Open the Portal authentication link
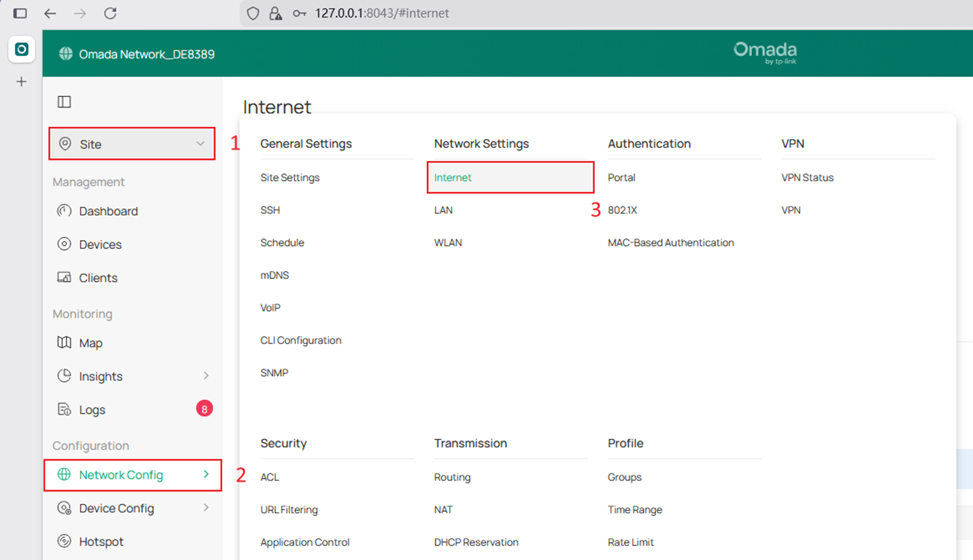973x560 pixels. pos(621,177)
